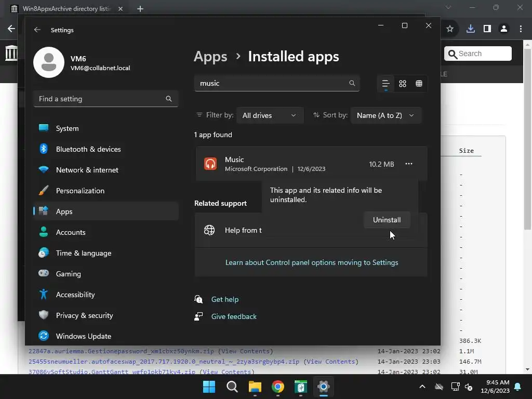
Task: Open a new Chrome tab with plus
Action: coord(140,9)
